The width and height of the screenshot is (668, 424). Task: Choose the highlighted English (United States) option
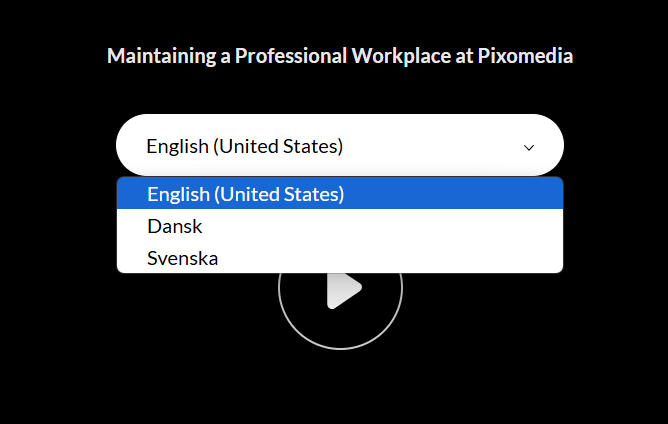point(340,193)
